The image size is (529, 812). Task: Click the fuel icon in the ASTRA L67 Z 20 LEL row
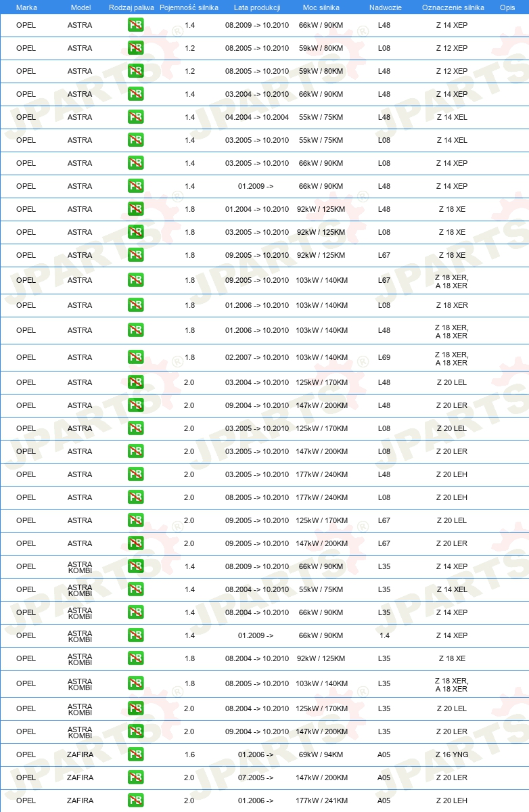click(136, 520)
